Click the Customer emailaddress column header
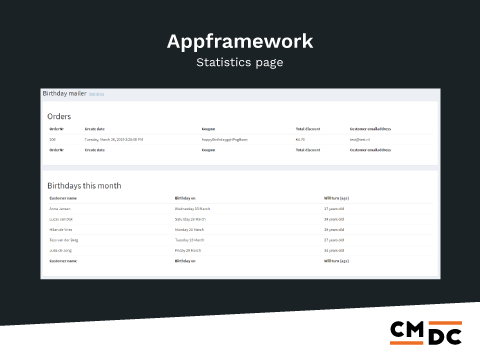 [370, 129]
